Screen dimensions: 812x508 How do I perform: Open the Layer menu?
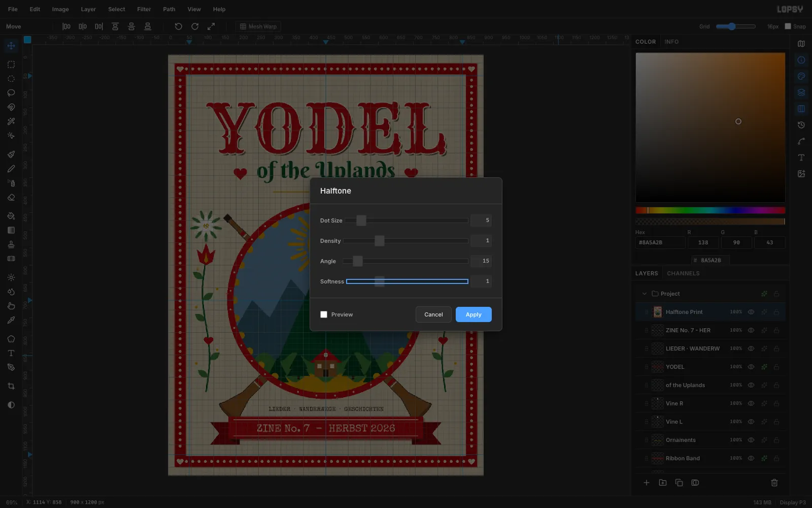(88, 9)
